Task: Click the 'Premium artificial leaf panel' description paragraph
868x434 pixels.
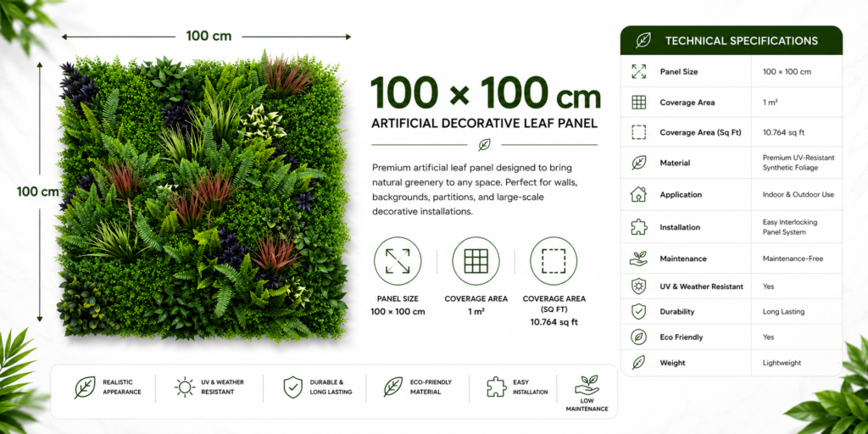Action: click(476, 189)
